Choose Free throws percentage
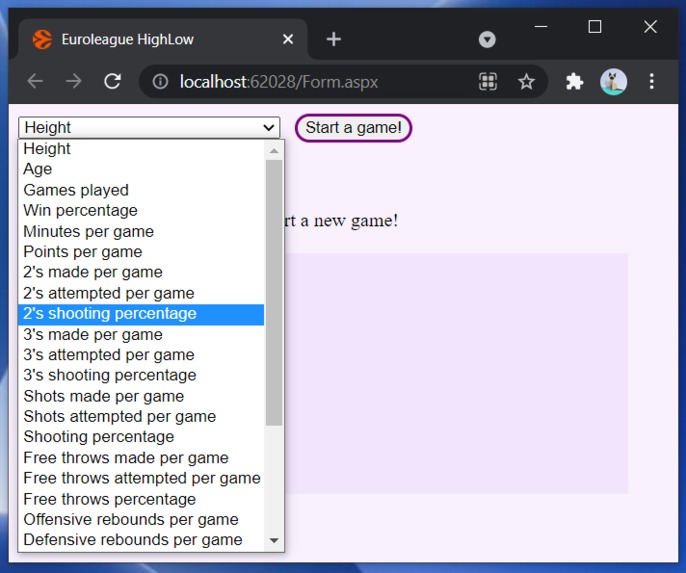 141,499
